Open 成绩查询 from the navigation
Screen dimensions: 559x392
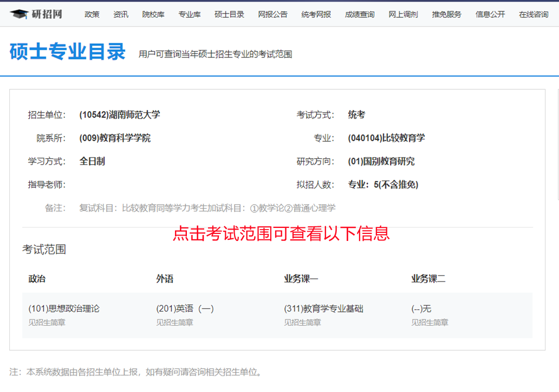(359, 15)
